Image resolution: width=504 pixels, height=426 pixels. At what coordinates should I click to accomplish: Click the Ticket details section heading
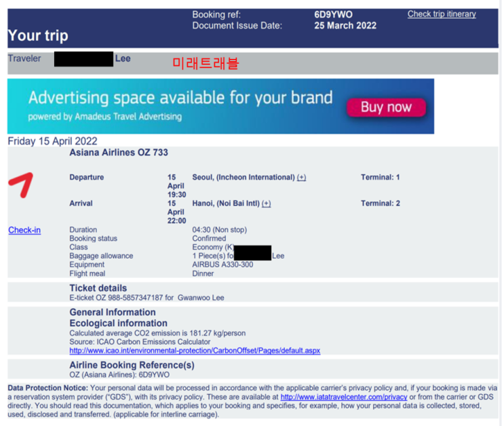(x=98, y=288)
